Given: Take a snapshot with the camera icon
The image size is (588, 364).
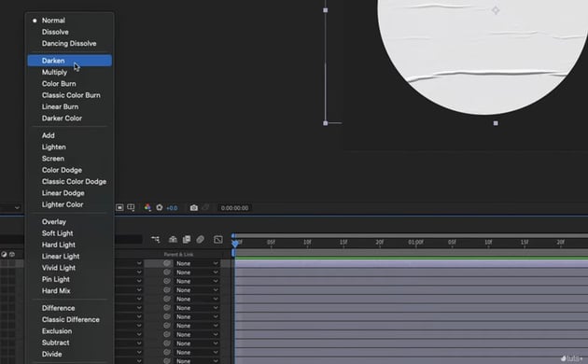Looking at the screenshot, I should click(x=194, y=208).
